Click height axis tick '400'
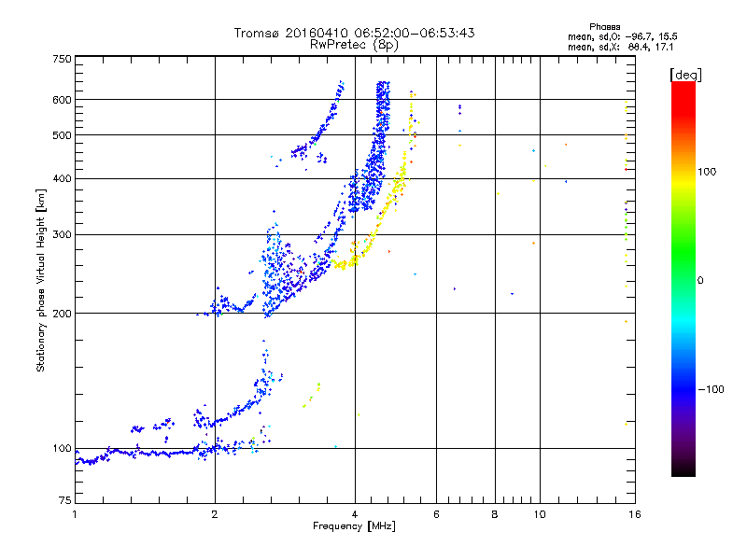Viewport: 747px width, 560px height. 63,178
